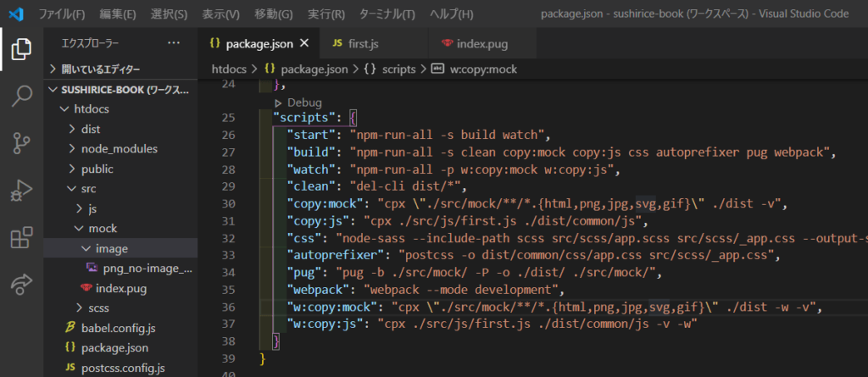Open the ヘルプ(H) menu
Viewport: 868px width, 377px height.
pyautogui.click(x=452, y=14)
